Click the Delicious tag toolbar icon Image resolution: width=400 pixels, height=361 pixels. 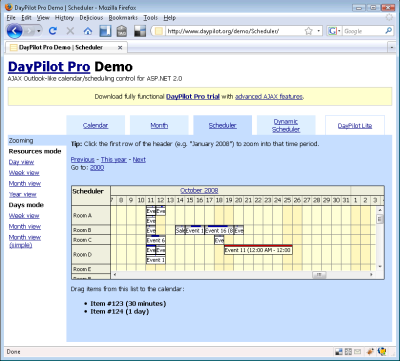[x=122, y=31]
